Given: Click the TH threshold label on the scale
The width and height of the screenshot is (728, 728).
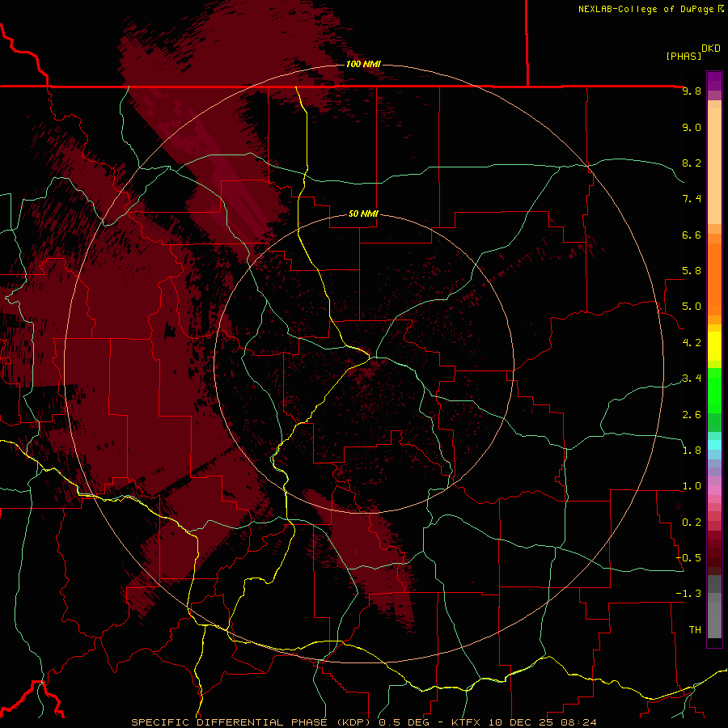Looking at the screenshot, I should pyautogui.click(x=695, y=630).
